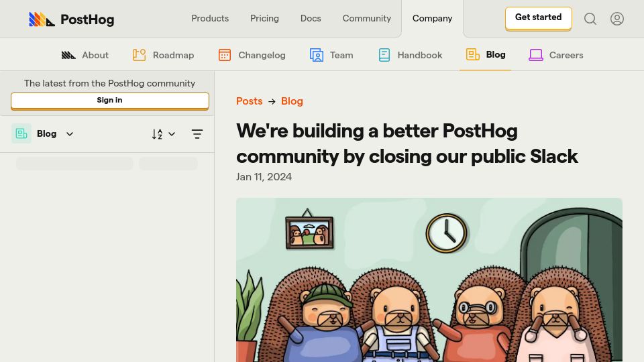Screen dimensions: 644x362
Task: Click the green Blog icon in sidebar
Action: point(21,133)
